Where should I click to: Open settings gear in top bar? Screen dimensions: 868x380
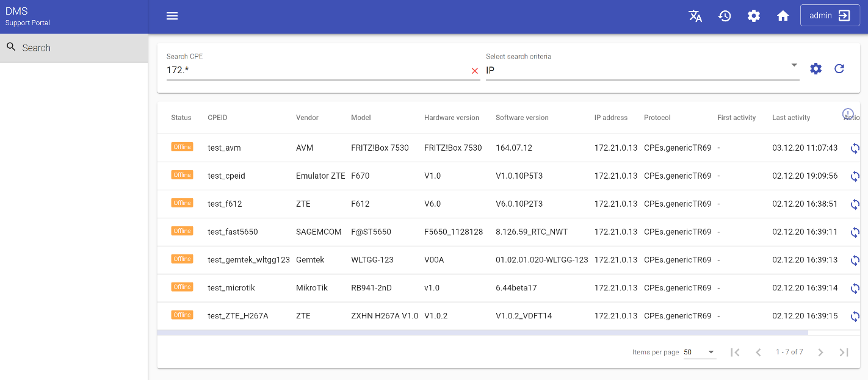(754, 16)
